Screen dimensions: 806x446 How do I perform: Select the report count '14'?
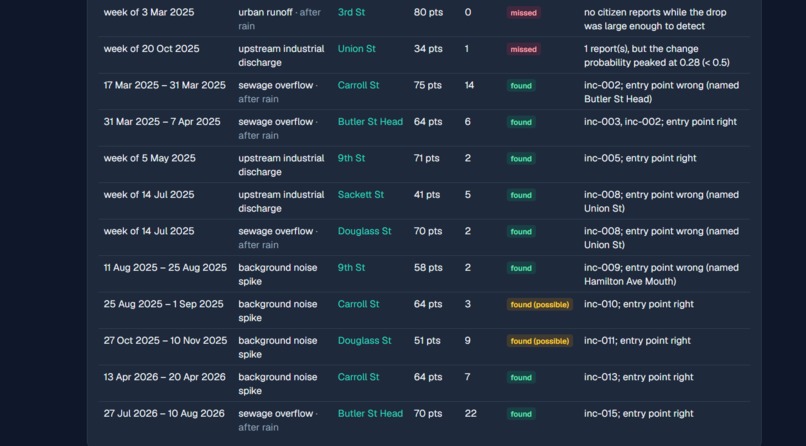[469, 85]
